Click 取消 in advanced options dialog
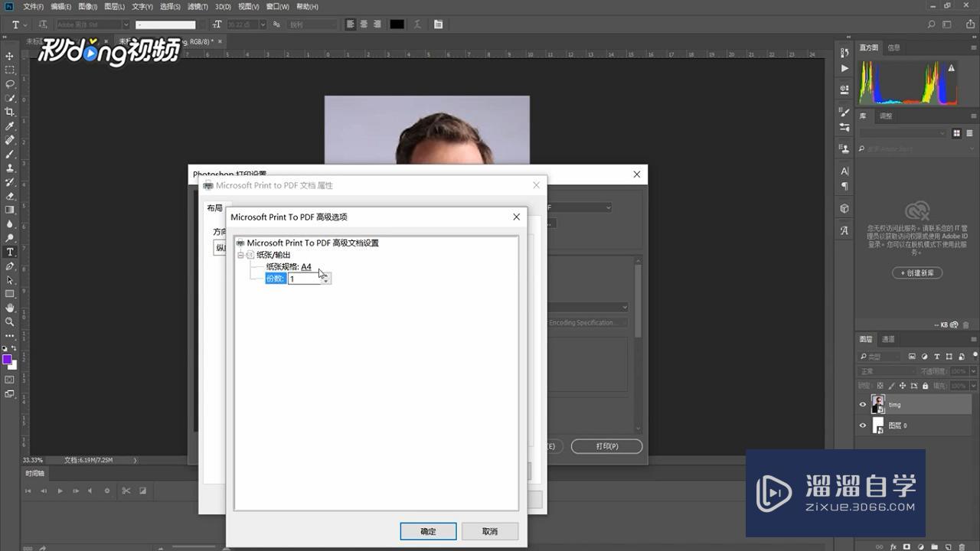The width and height of the screenshot is (980, 551). point(490,531)
